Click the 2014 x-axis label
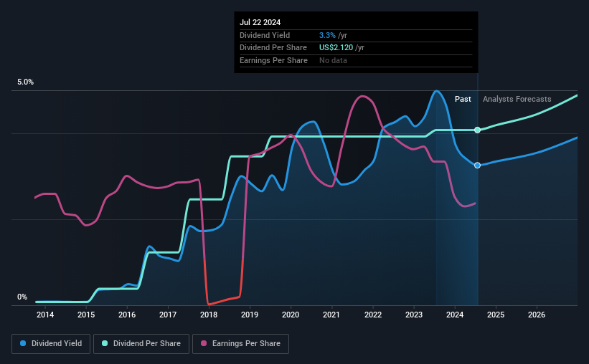Viewport: 589px width, 364px height. [x=45, y=315]
